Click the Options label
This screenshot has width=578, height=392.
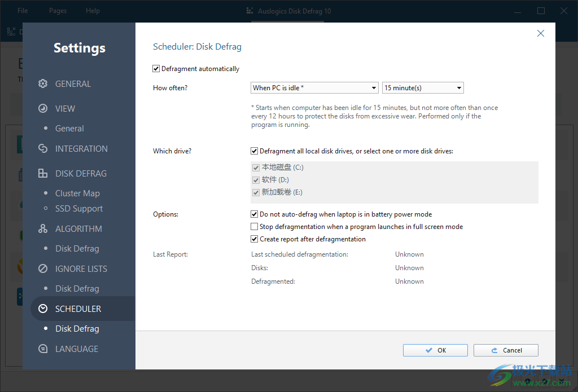[x=165, y=214]
